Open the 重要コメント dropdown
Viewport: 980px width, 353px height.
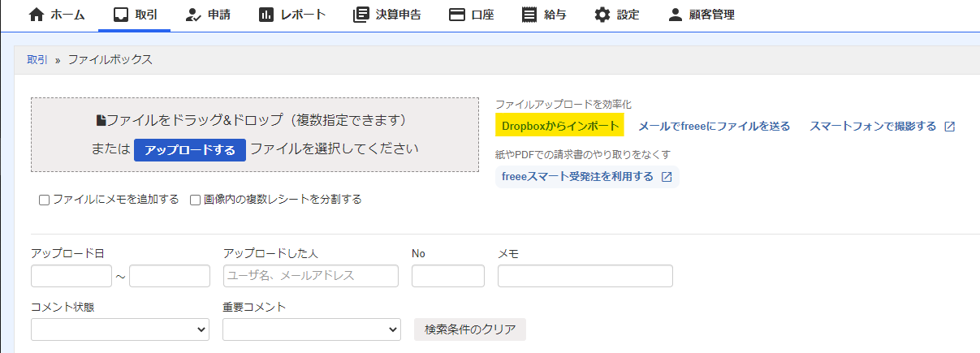(x=312, y=329)
